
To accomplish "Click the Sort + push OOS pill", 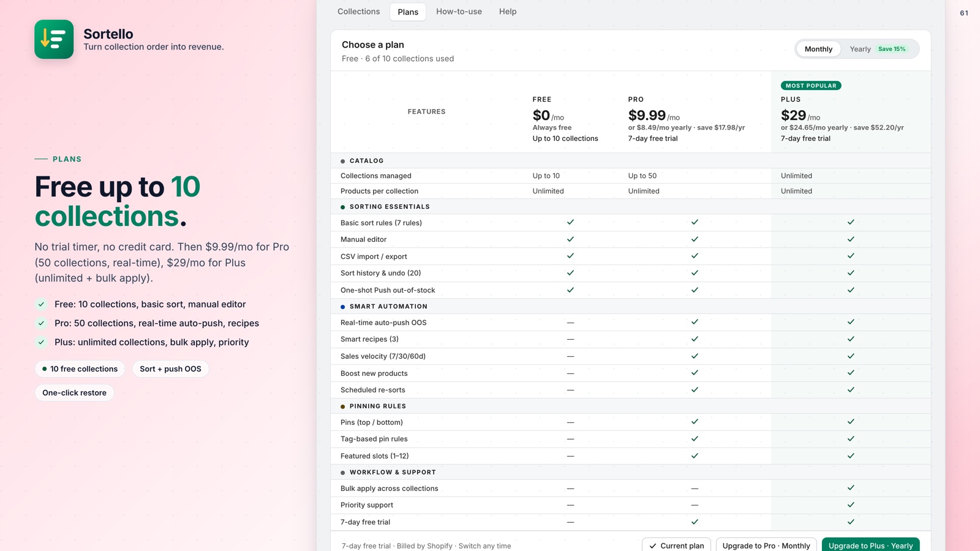I will coord(170,369).
